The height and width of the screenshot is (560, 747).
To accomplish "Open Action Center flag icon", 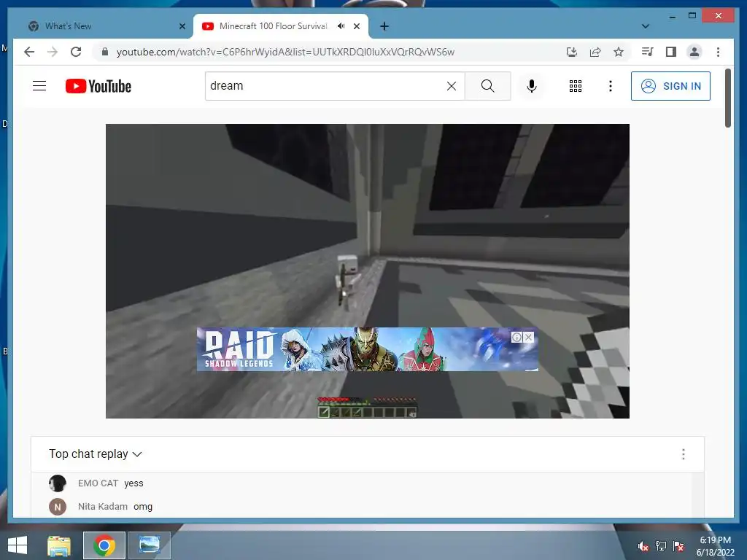I will 678,546.
